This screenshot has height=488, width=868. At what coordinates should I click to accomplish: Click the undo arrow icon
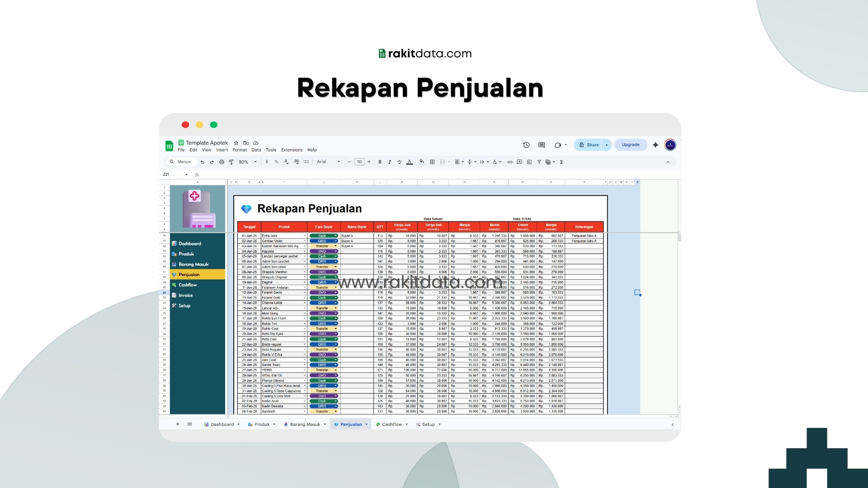click(x=202, y=162)
